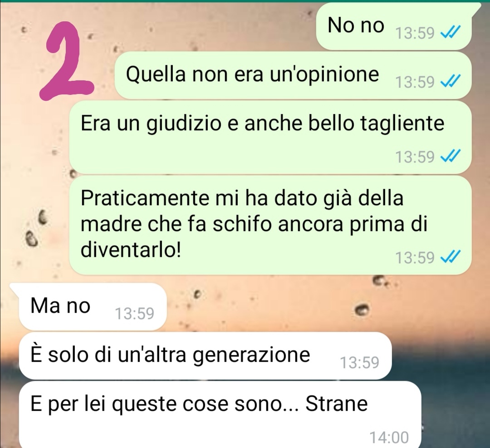This screenshot has width=490, height=448.
Task: Select 'E per lei queste cose sono... Strane' message
Action: click(220, 414)
